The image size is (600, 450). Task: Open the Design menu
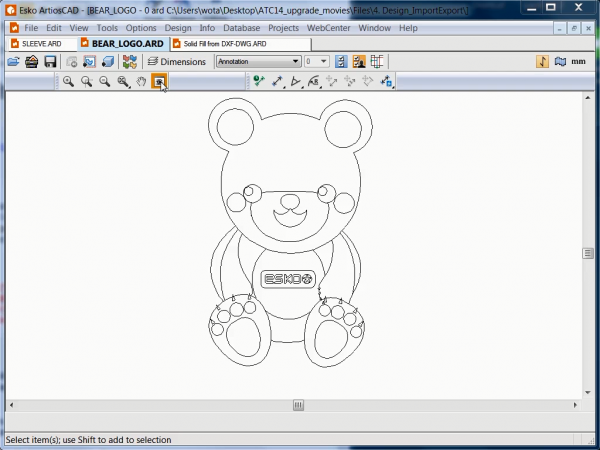178,28
